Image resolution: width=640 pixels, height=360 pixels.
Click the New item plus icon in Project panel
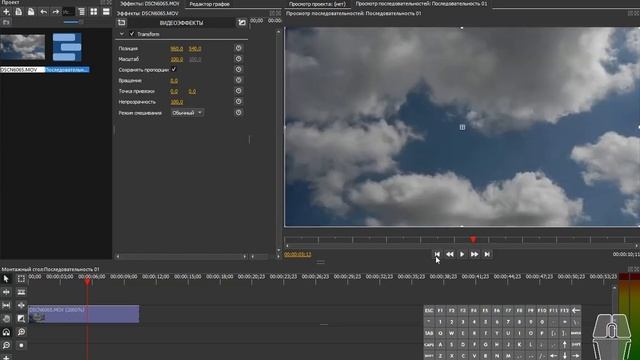point(6,12)
